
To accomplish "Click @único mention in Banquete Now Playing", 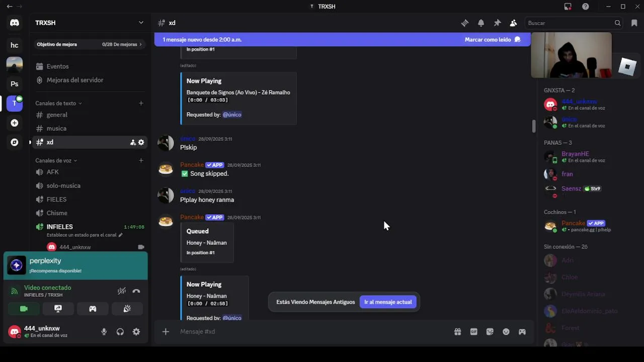I will [x=232, y=115].
